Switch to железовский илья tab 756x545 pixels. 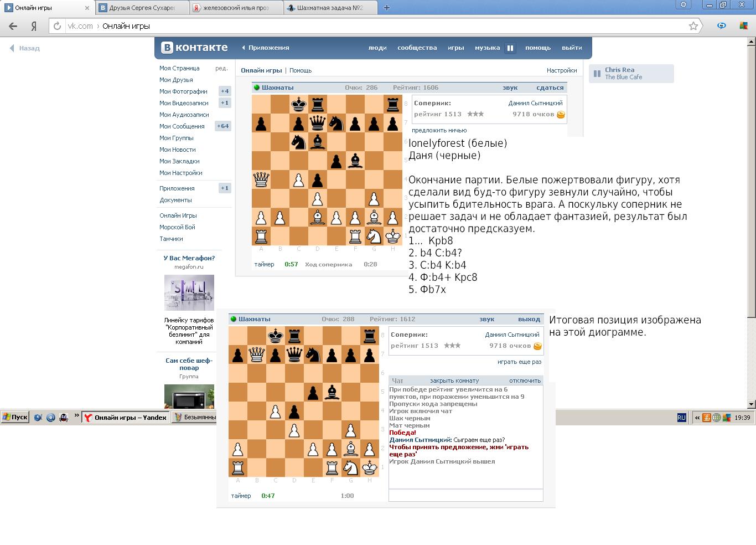[x=236, y=8]
